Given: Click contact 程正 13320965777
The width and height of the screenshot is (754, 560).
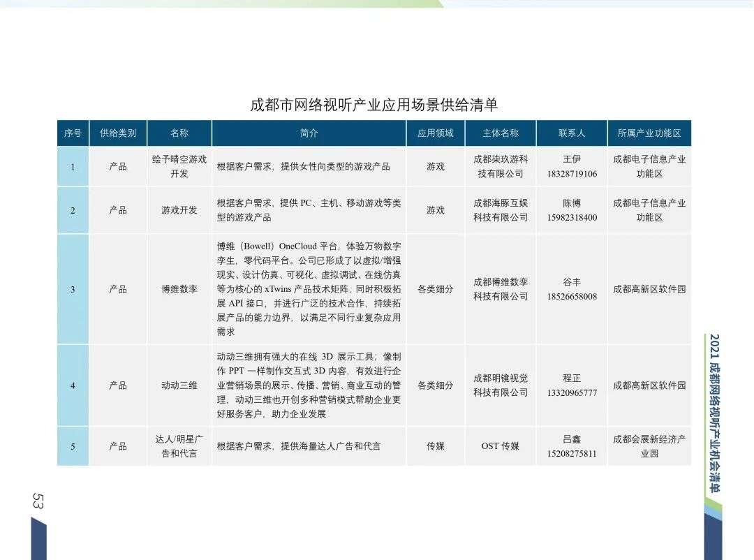Looking at the screenshot, I should pyautogui.click(x=572, y=385).
